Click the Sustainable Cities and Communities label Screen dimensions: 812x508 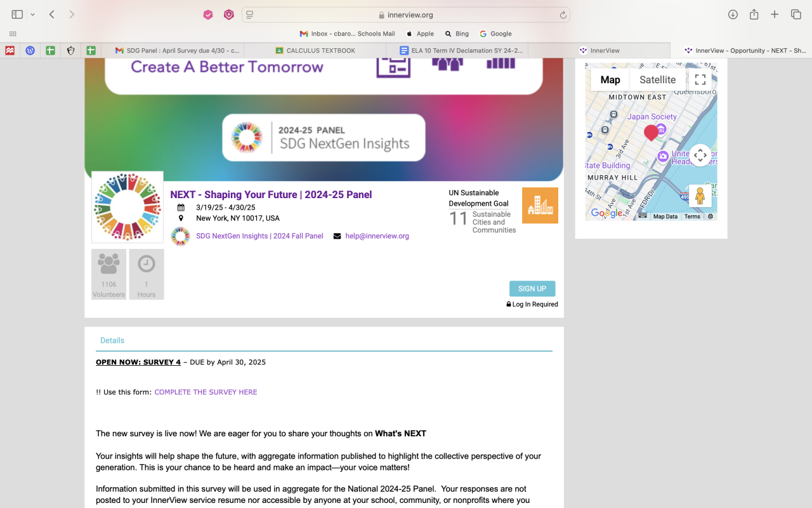(494, 222)
